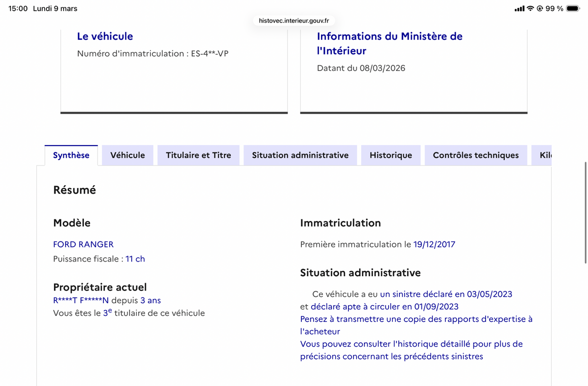Tap the cellular signal bars icon
Image resolution: width=588 pixels, height=386 pixels.
click(x=519, y=9)
